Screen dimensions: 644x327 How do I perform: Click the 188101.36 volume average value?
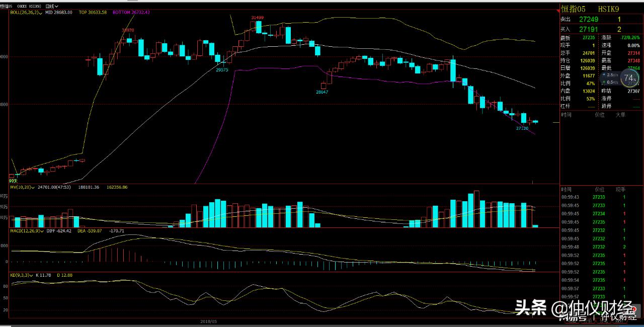click(x=89, y=187)
